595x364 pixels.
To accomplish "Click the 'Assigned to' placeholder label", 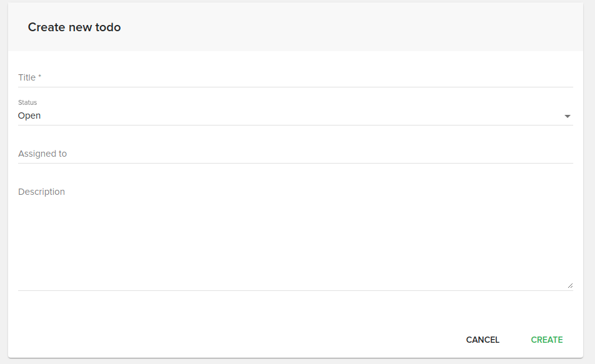I will (42, 154).
